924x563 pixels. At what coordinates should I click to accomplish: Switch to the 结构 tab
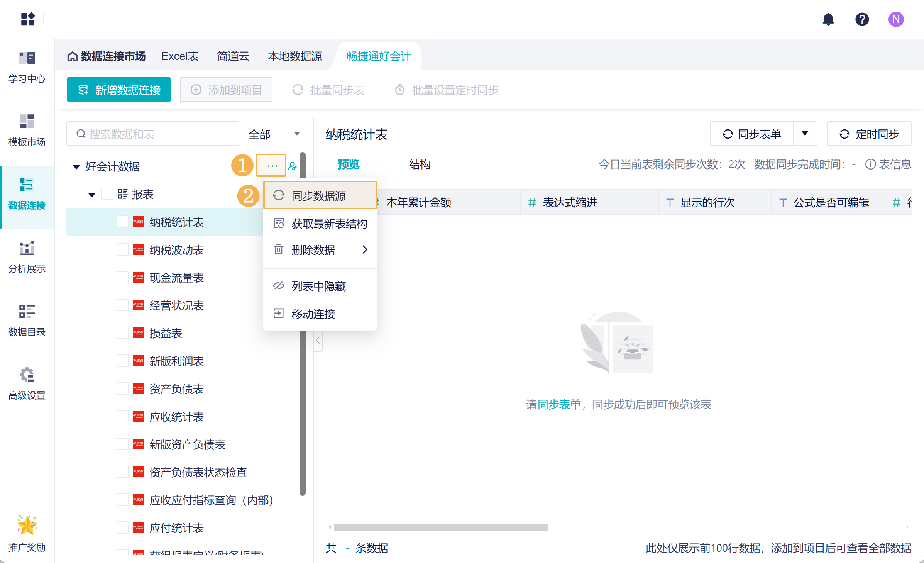(420, 164)
